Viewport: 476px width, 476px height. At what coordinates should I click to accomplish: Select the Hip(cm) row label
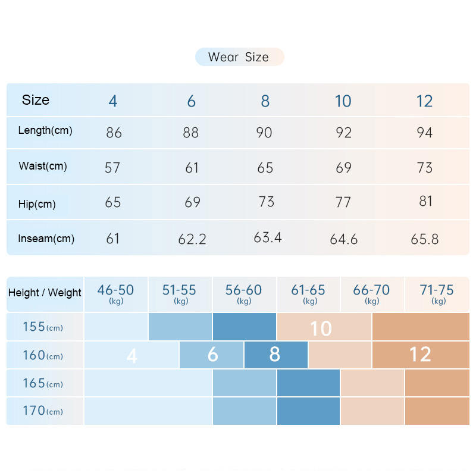[x=37, y=204]
